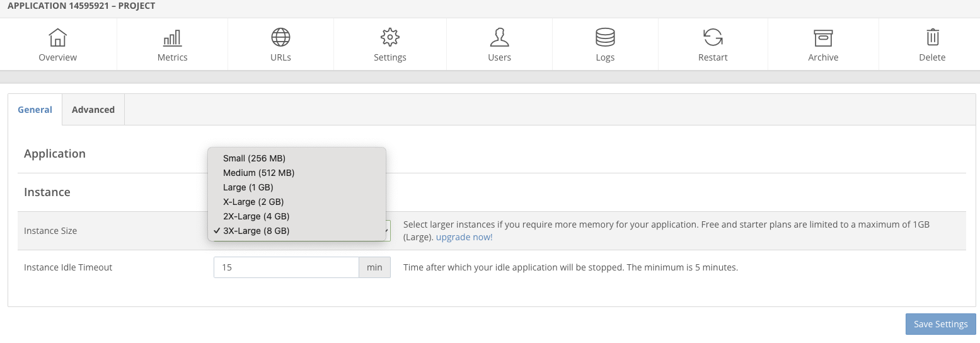This screenshot has height=343, width=980.
Task: Click the Delete trash can icon
Action: pyautogui.click(x=932, y=38)
